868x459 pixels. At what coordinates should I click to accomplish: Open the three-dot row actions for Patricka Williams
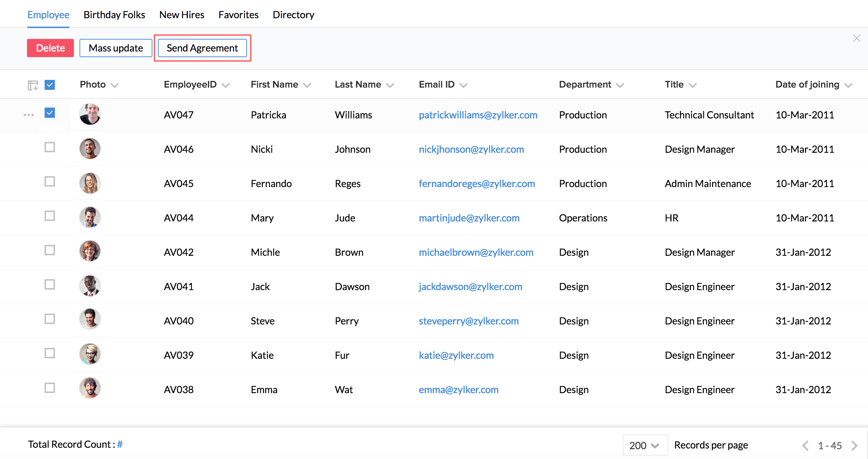29,115
